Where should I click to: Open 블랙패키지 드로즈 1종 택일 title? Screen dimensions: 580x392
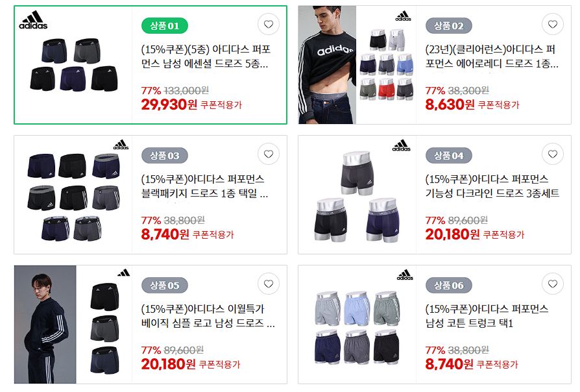(x=204, y=186)
